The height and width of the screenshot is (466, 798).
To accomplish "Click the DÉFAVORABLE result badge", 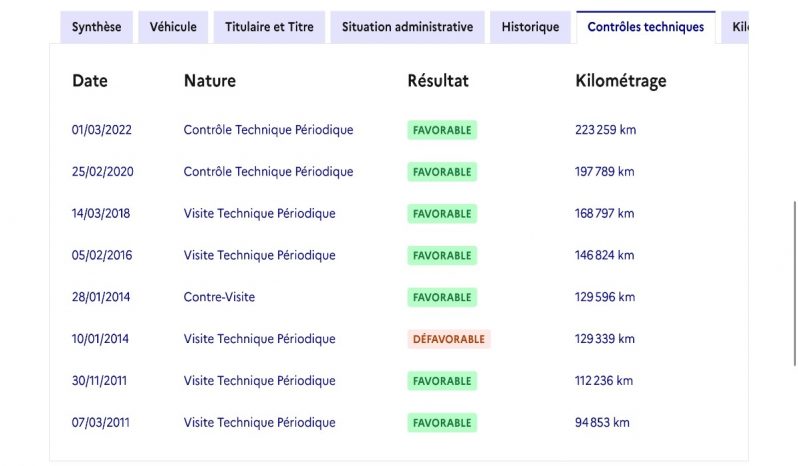I will pos(449,339).
